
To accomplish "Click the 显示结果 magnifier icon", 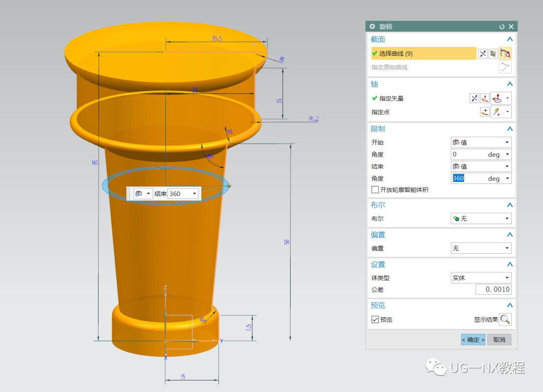I will point(505,319).
